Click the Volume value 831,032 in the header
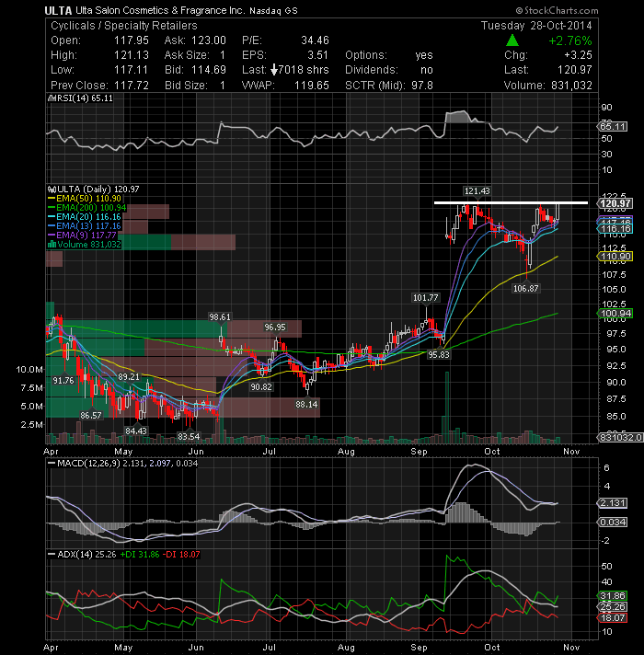Screen dimensions: 644x655 (x=571, y=86)
